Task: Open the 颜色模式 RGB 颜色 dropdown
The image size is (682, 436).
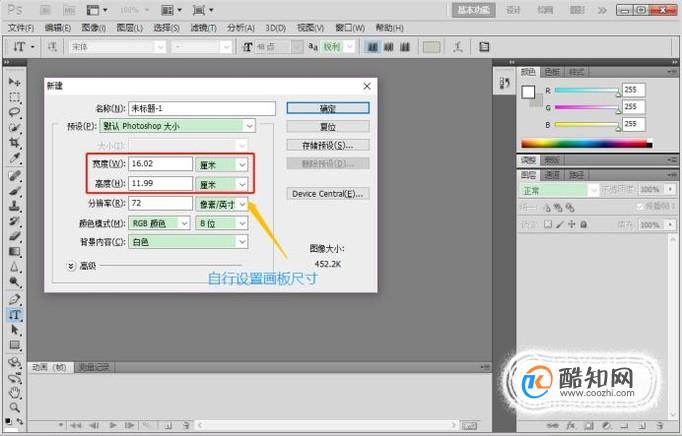Action: (x=159, y=223)
